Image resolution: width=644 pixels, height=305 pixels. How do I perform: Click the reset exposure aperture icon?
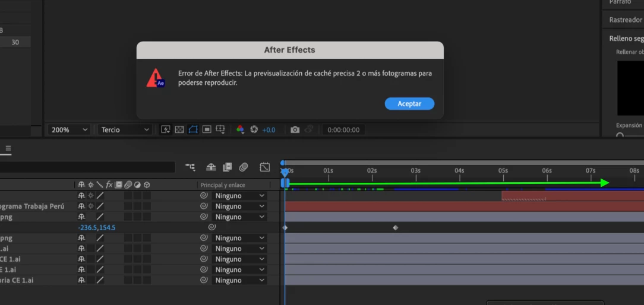(254, 130)
